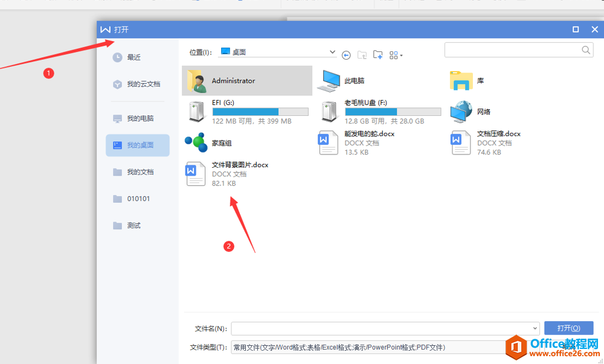This screenshot has width=604, height=364.
Task: Maximize the 打开 dialog window
Action: coord(576,29)
